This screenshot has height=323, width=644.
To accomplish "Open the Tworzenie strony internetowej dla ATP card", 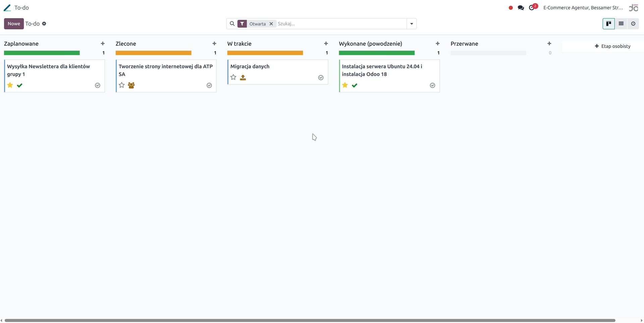I will [166, 76].
